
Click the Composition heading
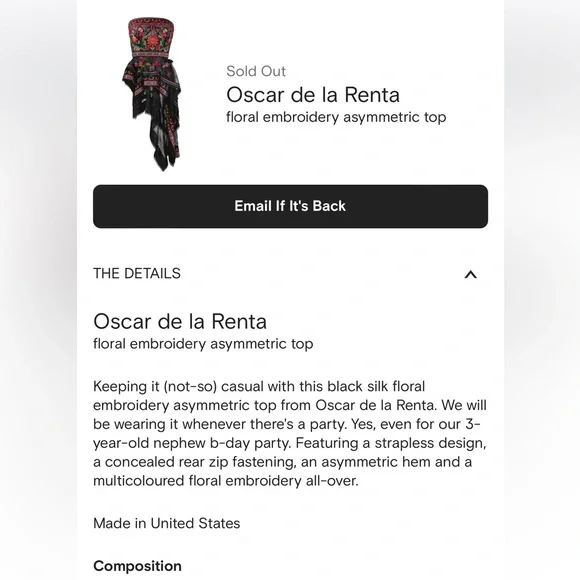point(137,566)
